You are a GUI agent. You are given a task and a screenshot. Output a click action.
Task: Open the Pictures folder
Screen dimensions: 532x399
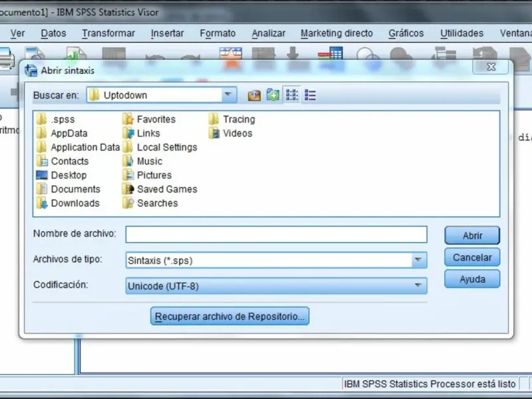(147, 175)
